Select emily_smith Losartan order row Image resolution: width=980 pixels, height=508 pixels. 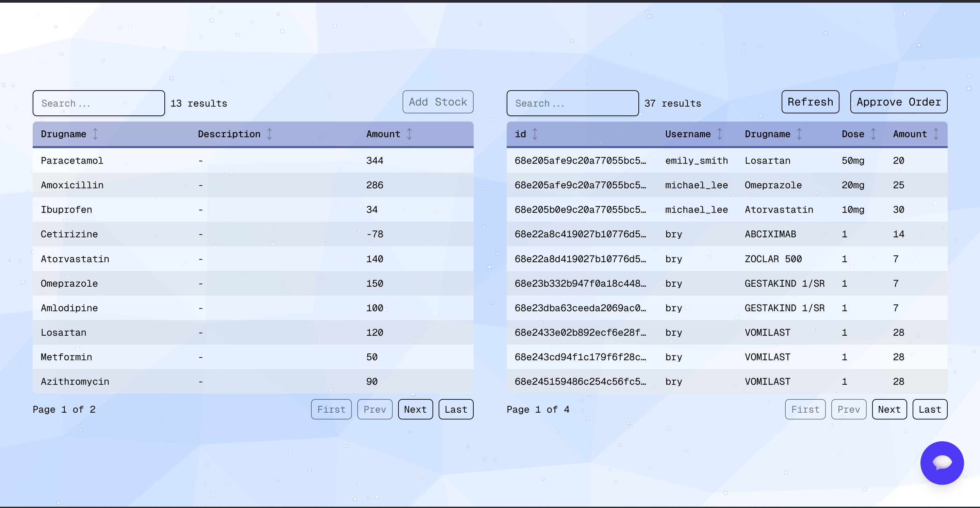726,161
